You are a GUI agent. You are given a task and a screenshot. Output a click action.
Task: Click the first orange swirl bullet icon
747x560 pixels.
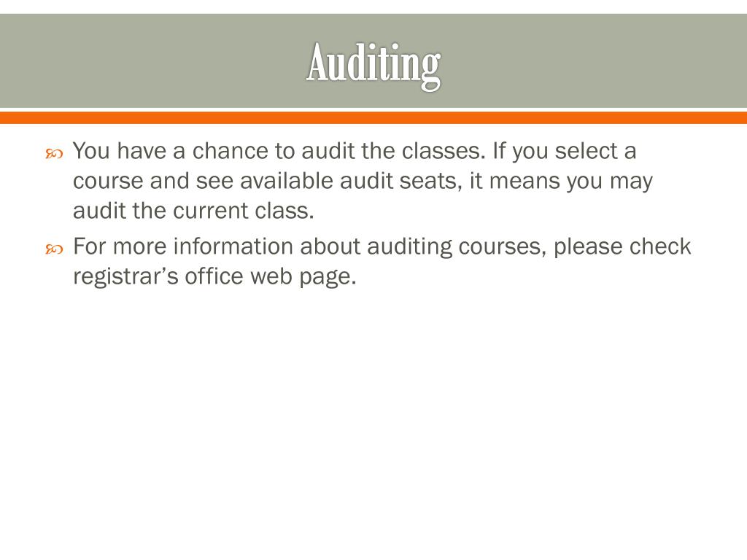(x=54, y=154)
